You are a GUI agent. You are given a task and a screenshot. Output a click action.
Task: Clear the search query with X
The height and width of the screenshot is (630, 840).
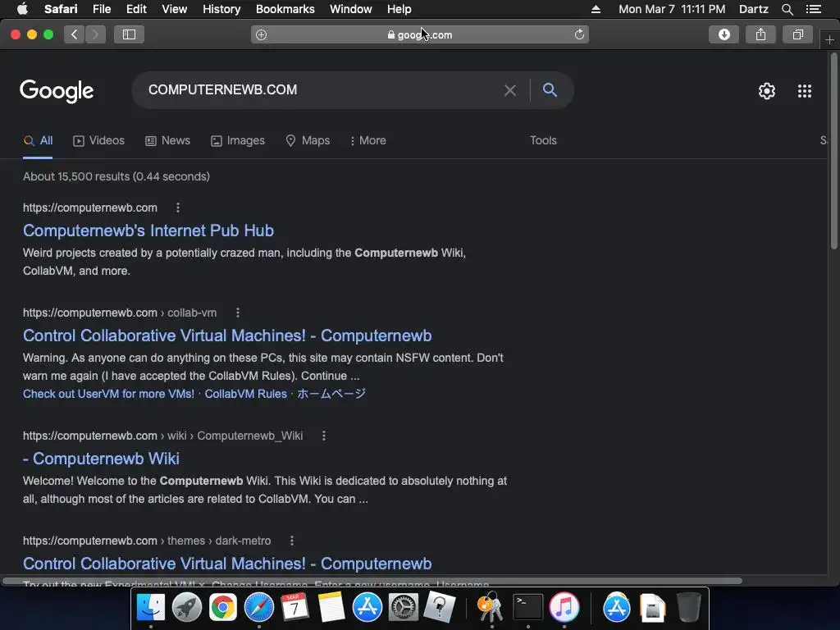510,90
